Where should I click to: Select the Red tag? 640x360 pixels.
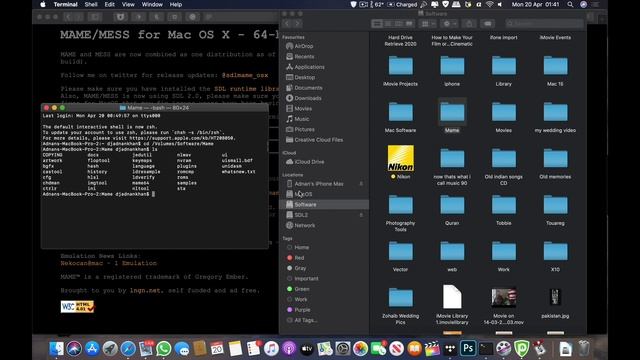pos(299,258)
